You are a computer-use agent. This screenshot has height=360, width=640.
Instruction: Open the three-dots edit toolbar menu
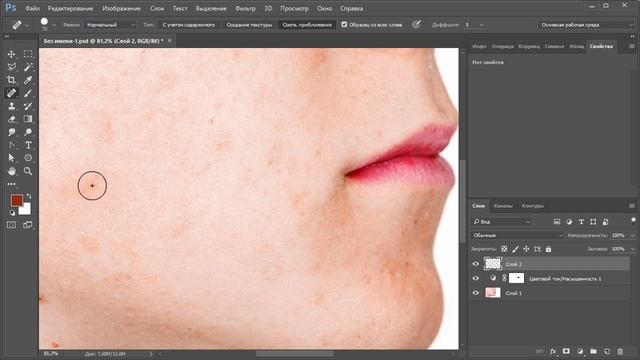pos(11,184)
